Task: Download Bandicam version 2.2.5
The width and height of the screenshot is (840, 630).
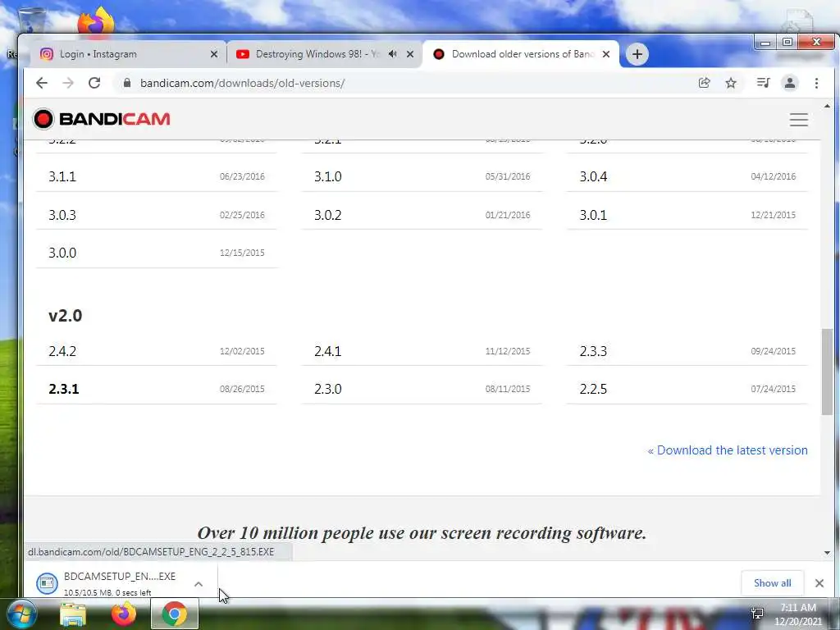Action: 687,389
